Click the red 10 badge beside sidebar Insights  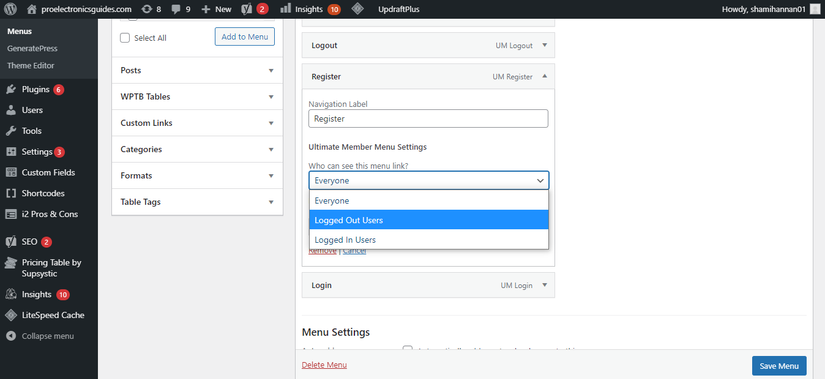(x=63, y=294)
